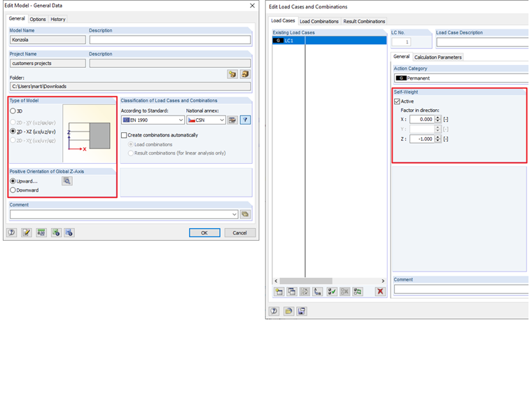
Task: Click the comment library icon in Edit Model
Action: (x=245, y=214)
